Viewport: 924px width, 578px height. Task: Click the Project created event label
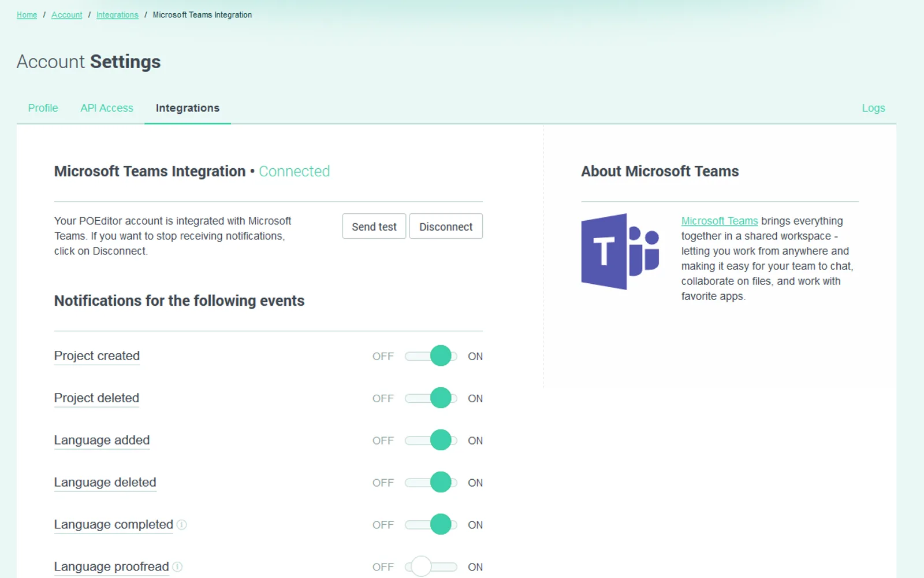[97, 356]
